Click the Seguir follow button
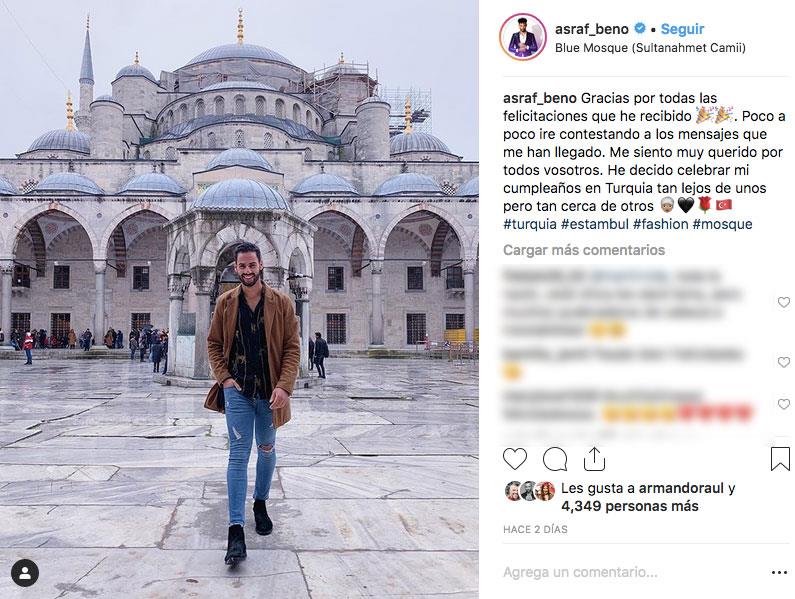The image size is (795, 599). click(682, 29)
